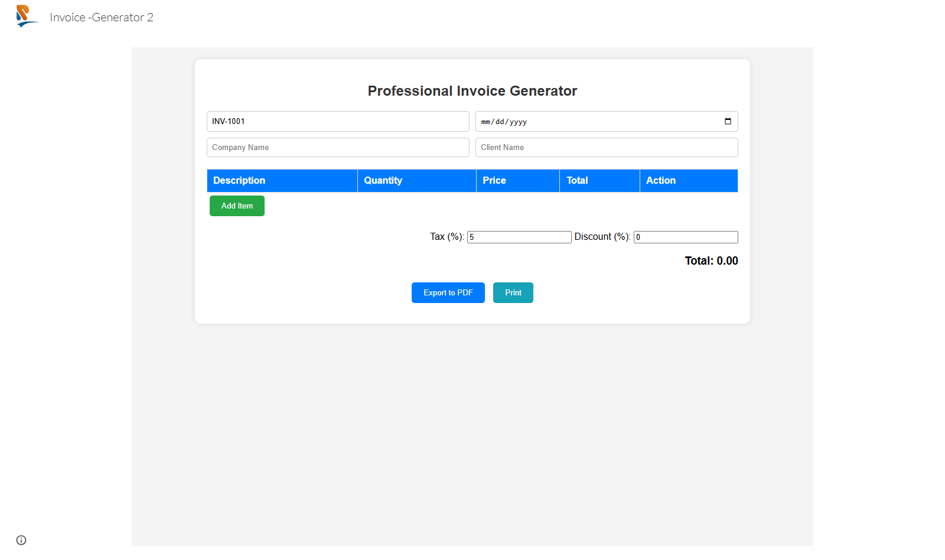This screenshot has width=945, height=560.
Task: Click Export to PDF button
Action: click(448, 292)
